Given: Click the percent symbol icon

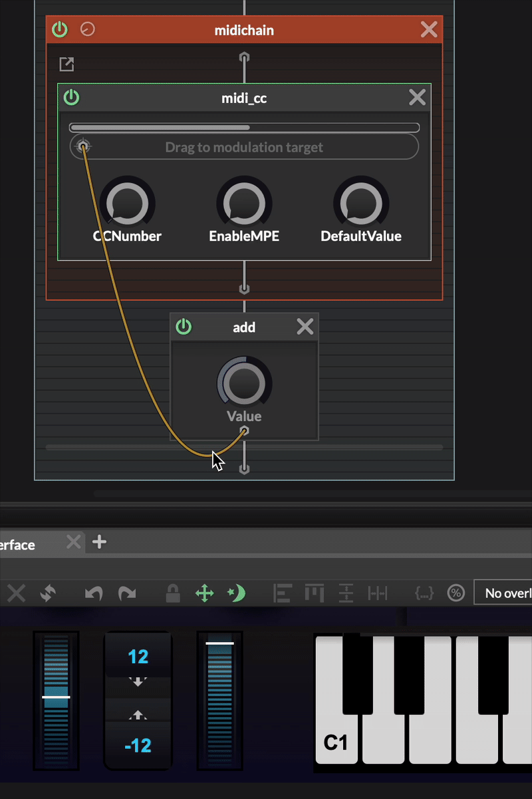Looking at the screenshot, I should click(456, 593).
